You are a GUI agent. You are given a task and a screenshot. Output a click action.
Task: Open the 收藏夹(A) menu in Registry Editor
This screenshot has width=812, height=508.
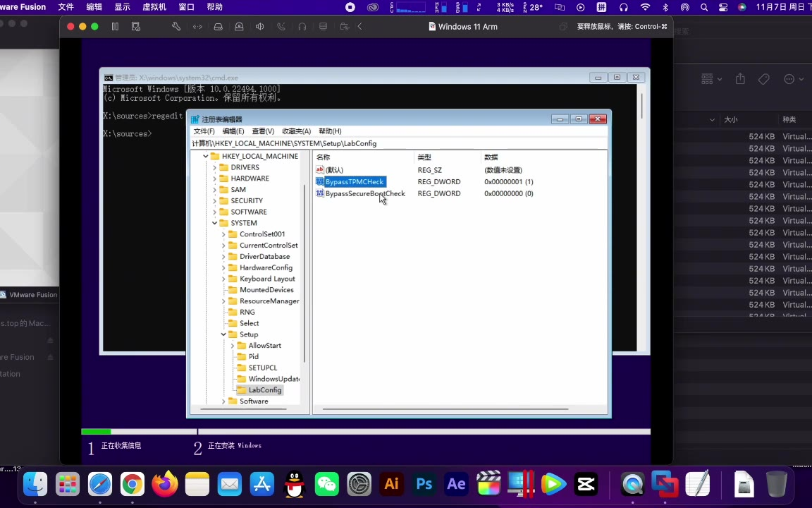click(x=296, y=131)
